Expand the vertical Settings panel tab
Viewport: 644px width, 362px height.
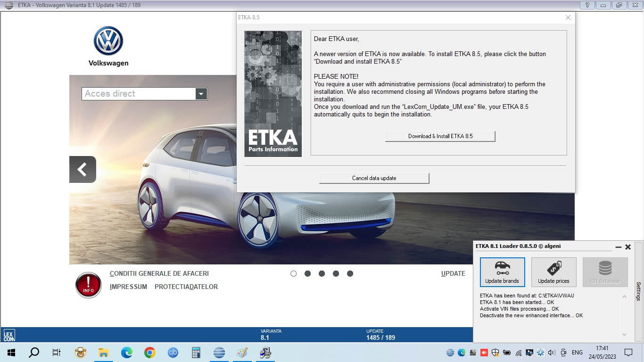tap(638, 291)
